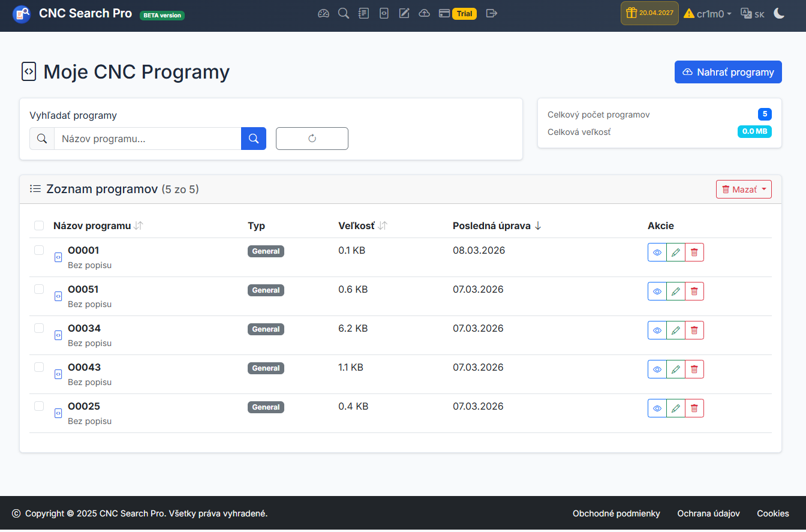Toggle dark mode with the moon icon
The width and height of the screenshot is (806, 532).
[779, 13]
